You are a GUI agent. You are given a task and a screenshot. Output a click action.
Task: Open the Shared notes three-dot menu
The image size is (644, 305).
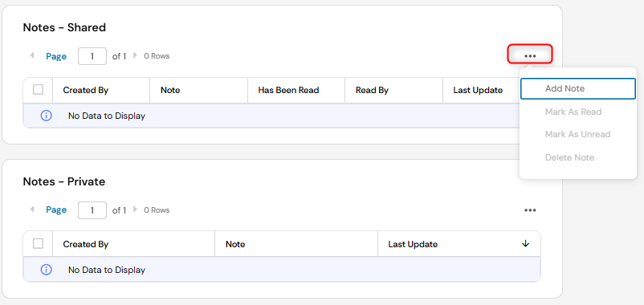point(530,55)
